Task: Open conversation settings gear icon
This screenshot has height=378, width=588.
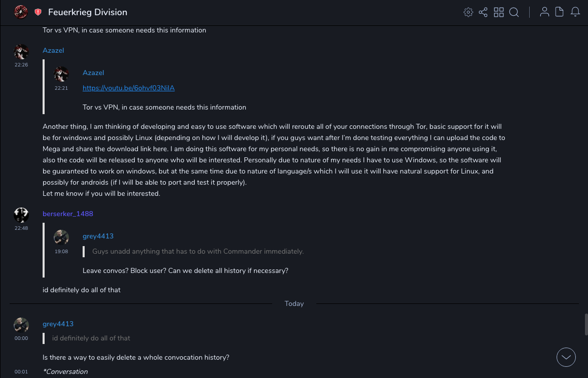Action: 468,12
